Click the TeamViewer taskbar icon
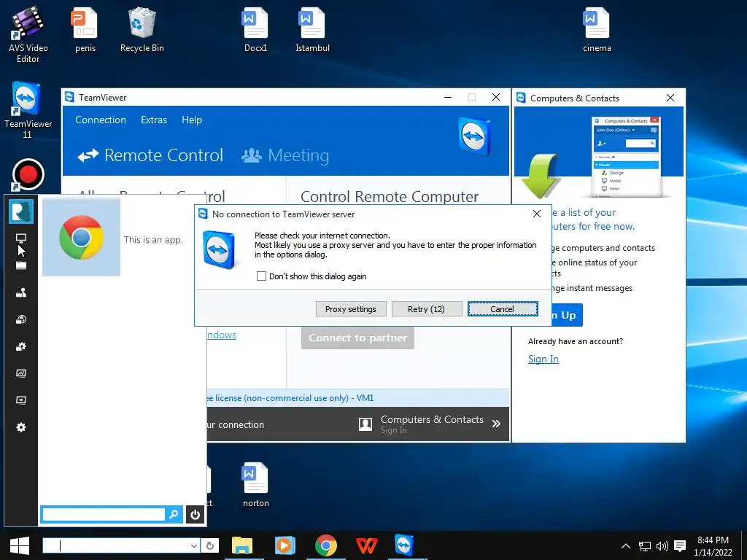This screenshot has height=560, width=747. (x=404, y=545)
